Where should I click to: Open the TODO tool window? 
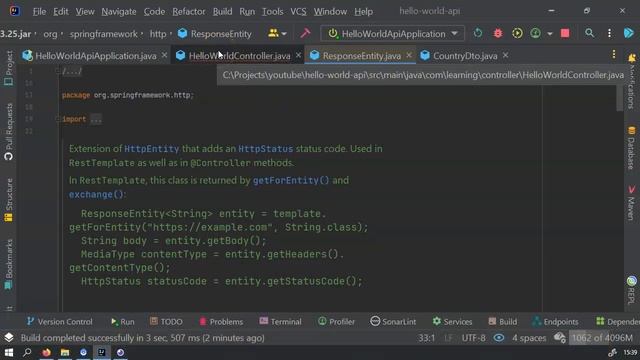point(166,322)
